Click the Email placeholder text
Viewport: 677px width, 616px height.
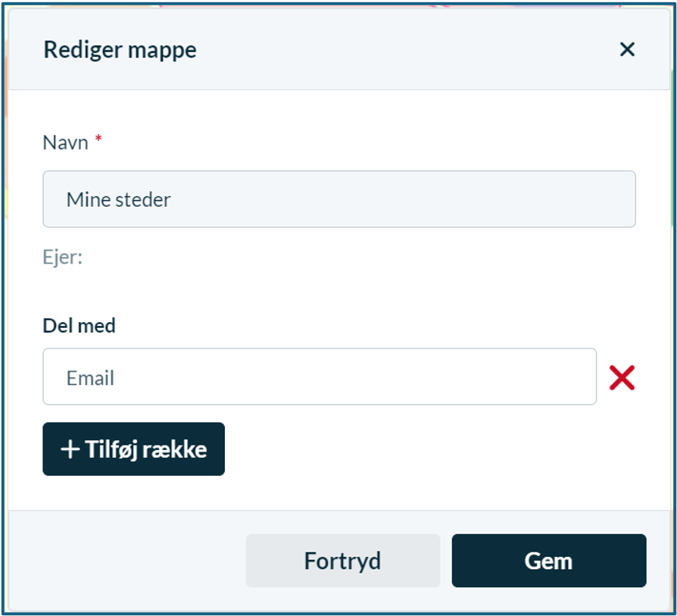click(90, 378)
